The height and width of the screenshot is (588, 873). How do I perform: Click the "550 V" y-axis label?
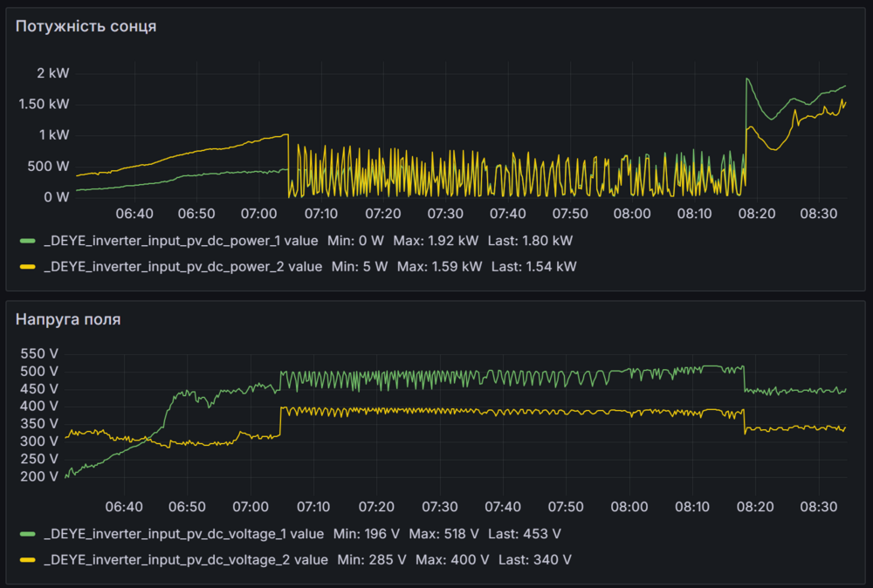[x=41, y=354]
